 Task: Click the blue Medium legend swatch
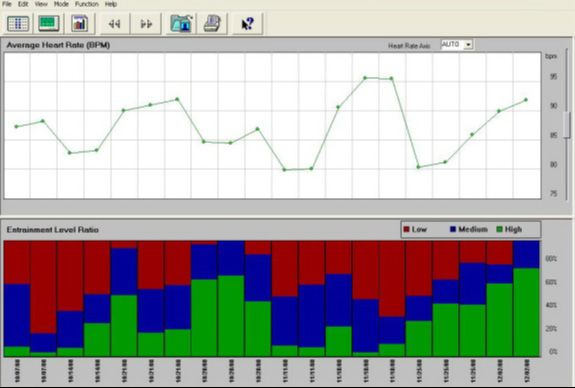[x=453, y=229]
